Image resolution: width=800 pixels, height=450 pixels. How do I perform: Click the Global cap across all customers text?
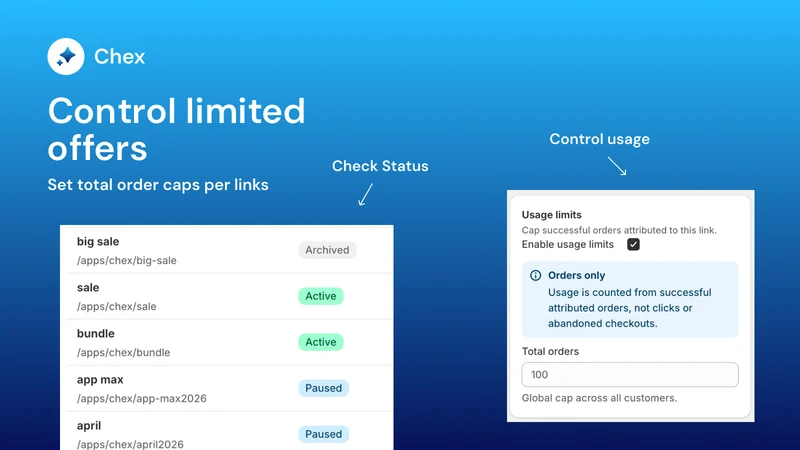point(599,398)
